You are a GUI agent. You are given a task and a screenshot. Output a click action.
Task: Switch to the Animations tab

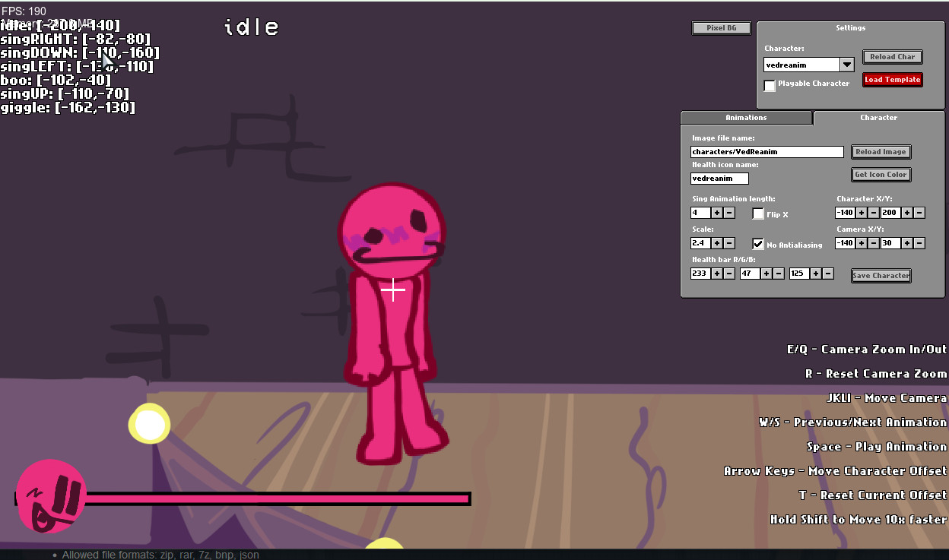(x=746, y=118)
